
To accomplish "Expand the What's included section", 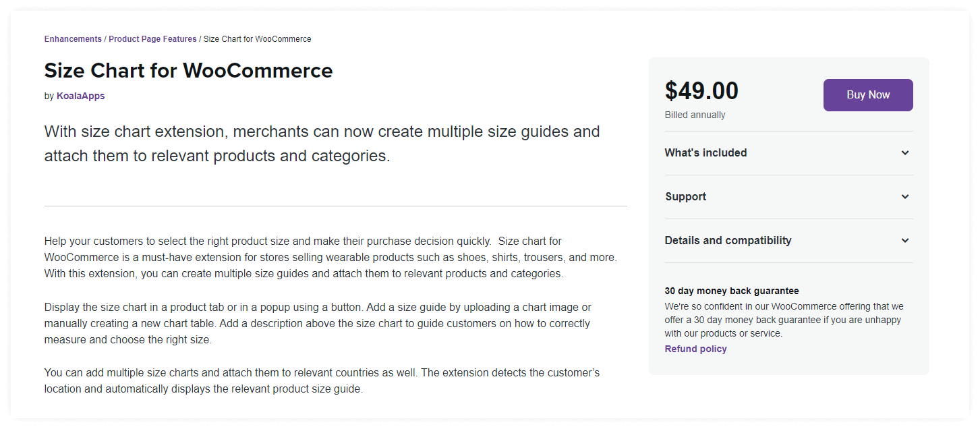I will [705, 152].
